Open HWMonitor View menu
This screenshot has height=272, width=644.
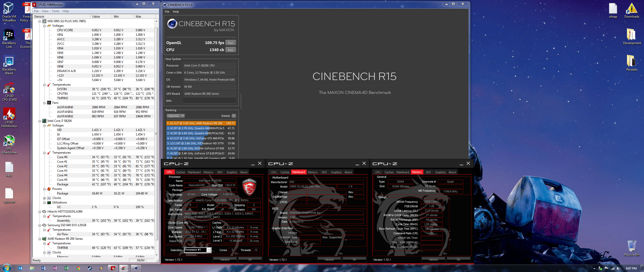coord(45,11)
